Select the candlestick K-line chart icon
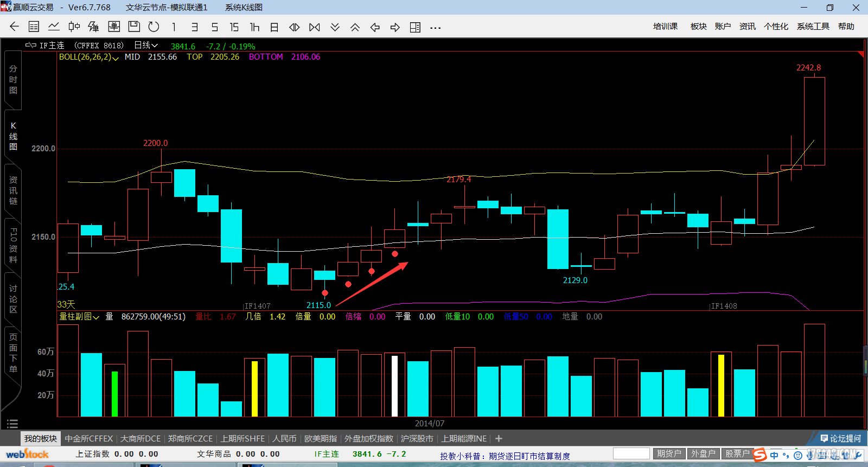The height and width of the screenshot is (467, 868). tap(74, 27)
